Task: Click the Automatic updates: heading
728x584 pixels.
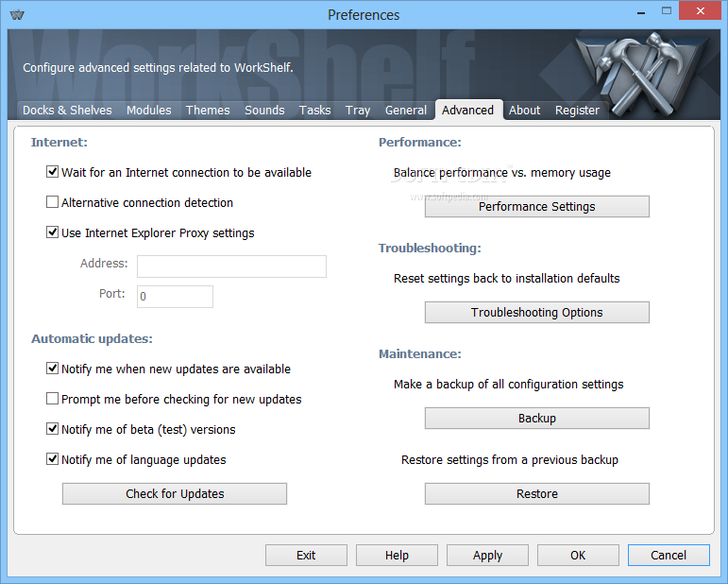Action: [x=92, y=338]
